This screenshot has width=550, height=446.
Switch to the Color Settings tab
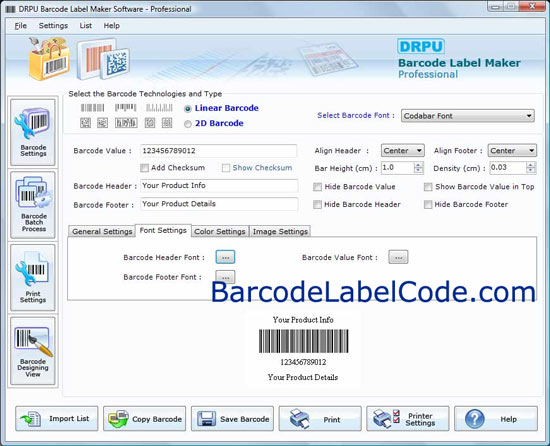point(220,231)
